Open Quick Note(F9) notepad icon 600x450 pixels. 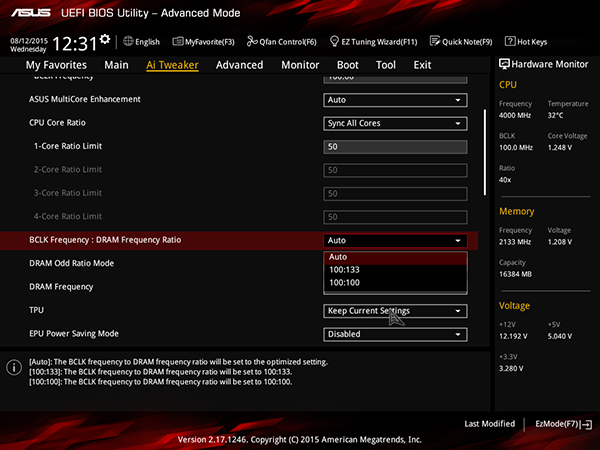coord(435,41)
